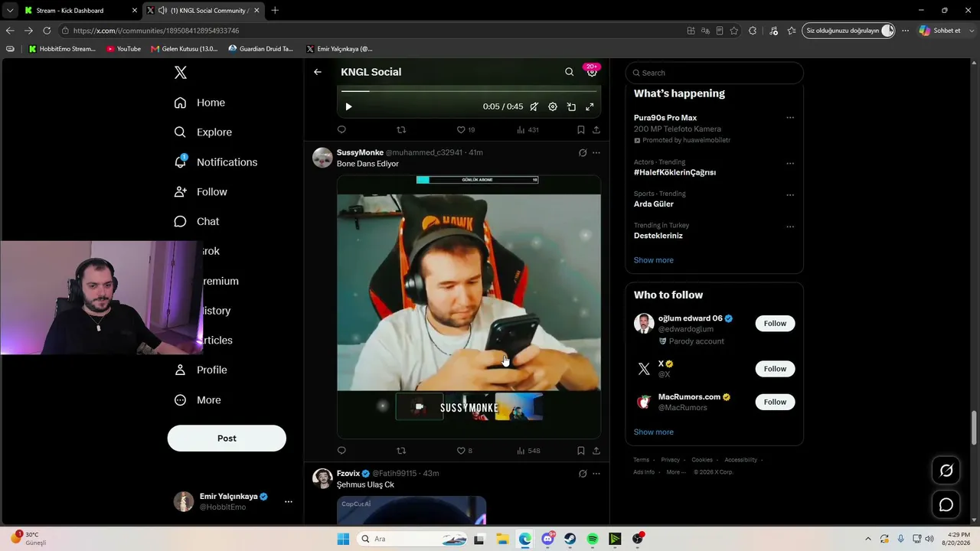Search within KNGL Social community

point(569,72)
